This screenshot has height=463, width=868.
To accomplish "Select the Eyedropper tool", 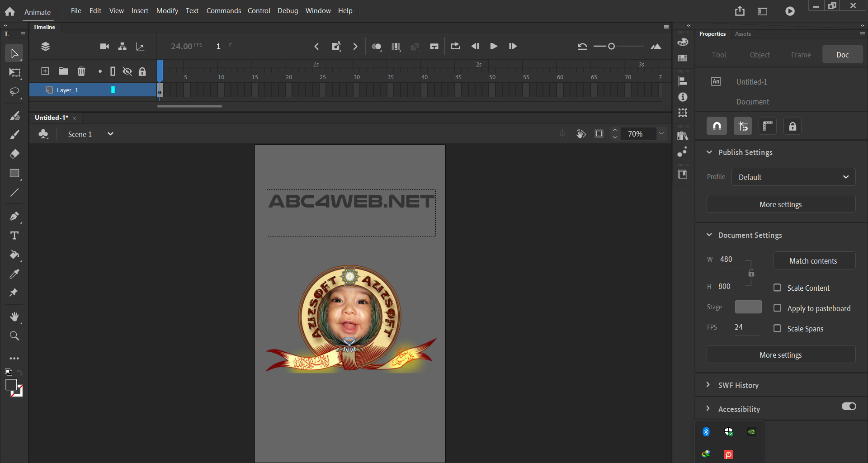I will pyautogui.click(x=14, y=274).
